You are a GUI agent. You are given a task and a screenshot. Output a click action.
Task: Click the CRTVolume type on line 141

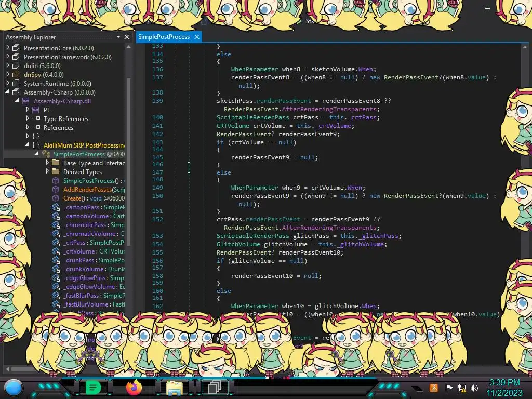click(233, 126)
